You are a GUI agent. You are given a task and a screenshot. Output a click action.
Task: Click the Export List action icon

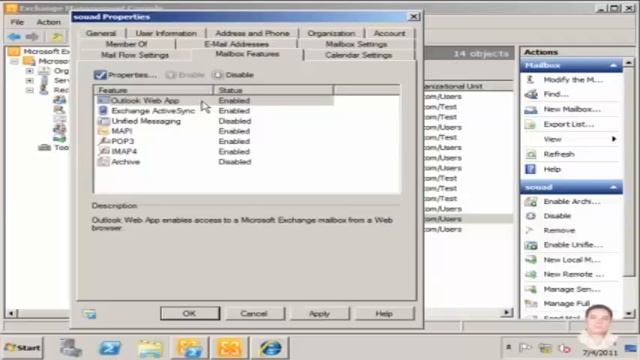coord(531,124)
